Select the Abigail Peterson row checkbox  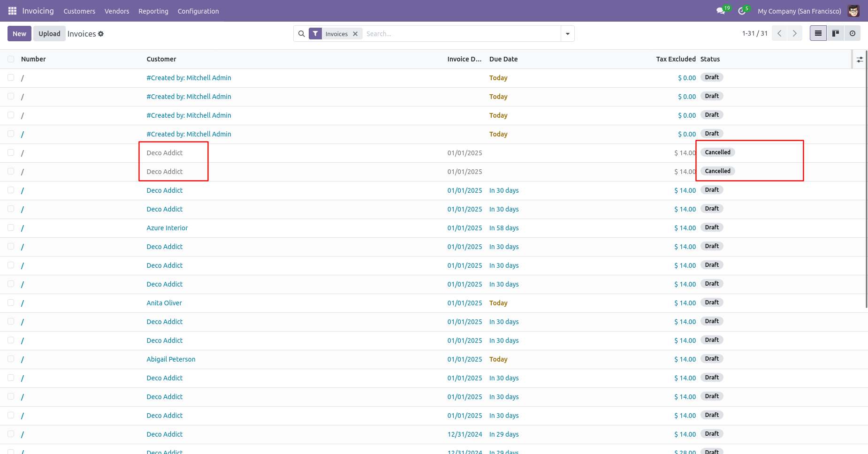pos(11,359)
